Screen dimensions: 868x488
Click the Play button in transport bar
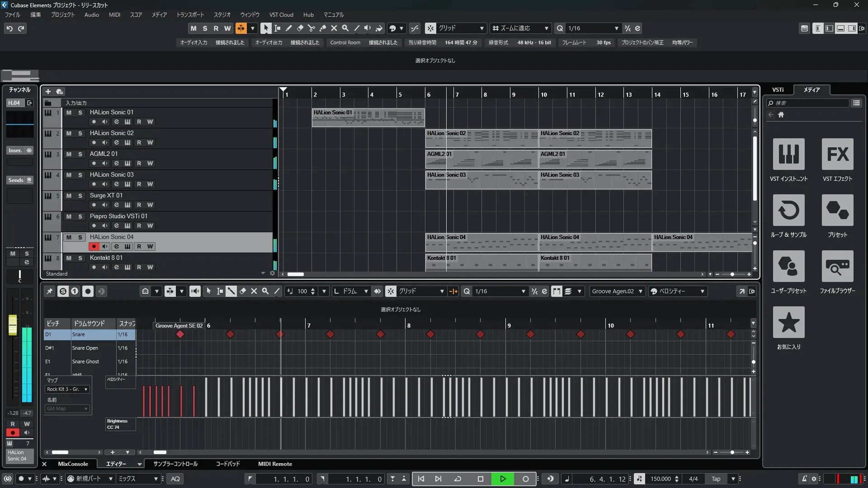coord(503,479)
